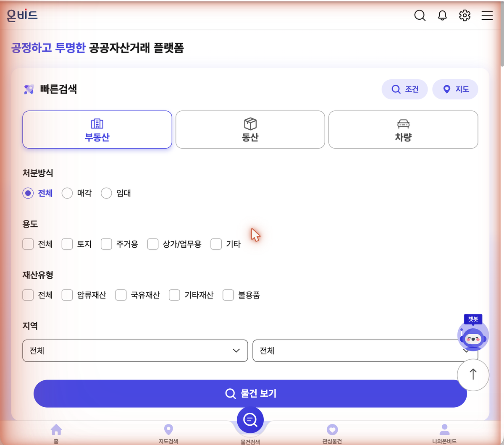This screenshot has height=445, width=504.
Task: Check the 압류재산 checkbox
Action: coord(67,295)
